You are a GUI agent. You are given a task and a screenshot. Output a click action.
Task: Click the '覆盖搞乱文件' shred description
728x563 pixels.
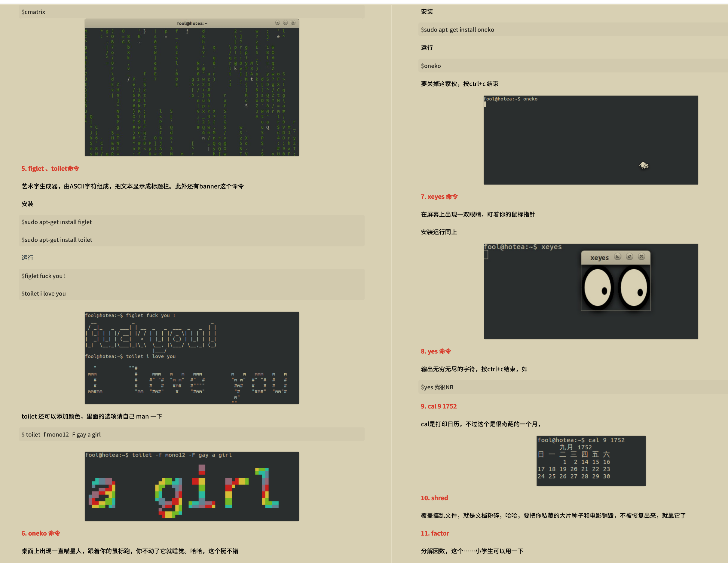coord(553,515)
